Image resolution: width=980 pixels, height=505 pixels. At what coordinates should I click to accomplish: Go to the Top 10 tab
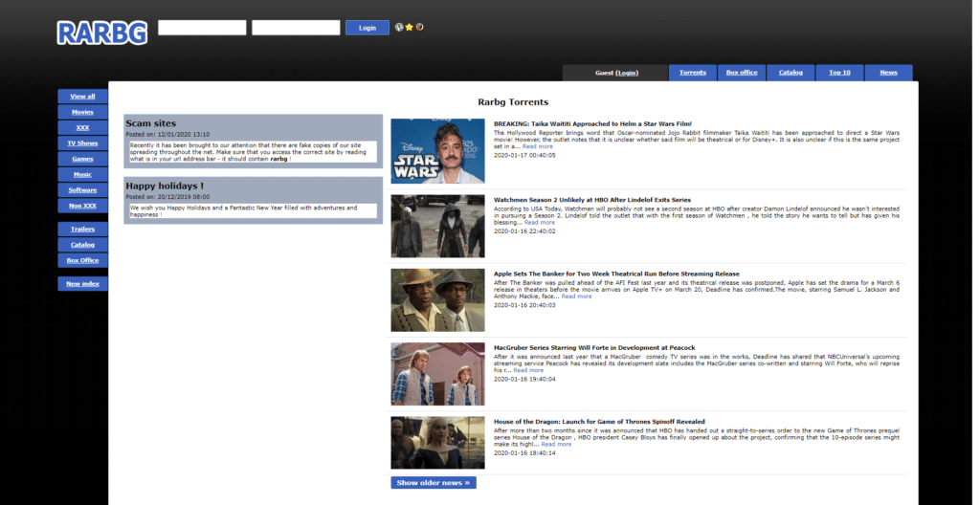839,73
